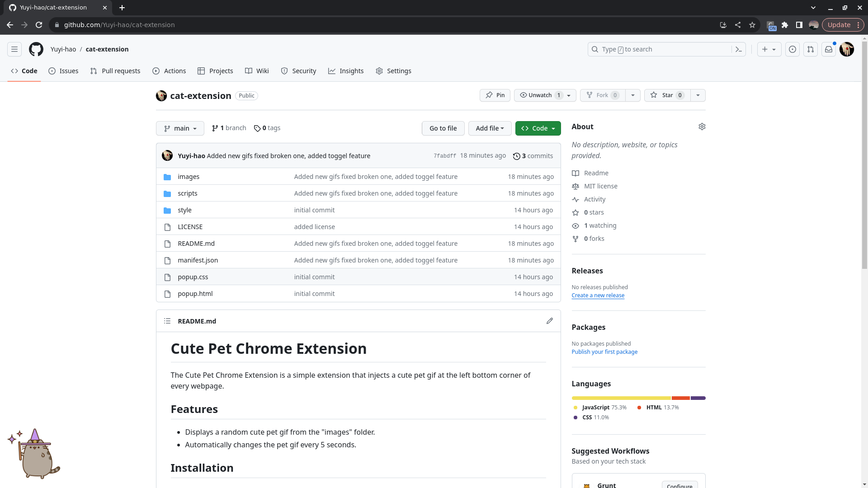Viewport: 868px width, 488px height.
Task: Expand the Star lists dropdown arrow
Action: click(698, 95)
